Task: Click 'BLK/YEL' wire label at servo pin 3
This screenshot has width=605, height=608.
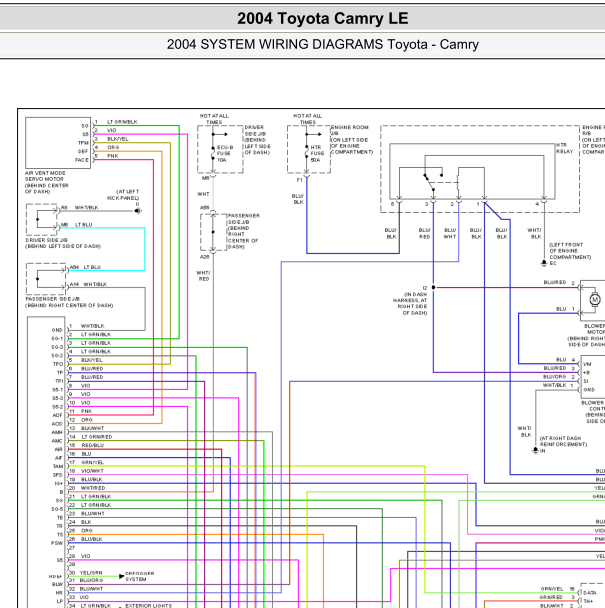Action: [118, 139]
